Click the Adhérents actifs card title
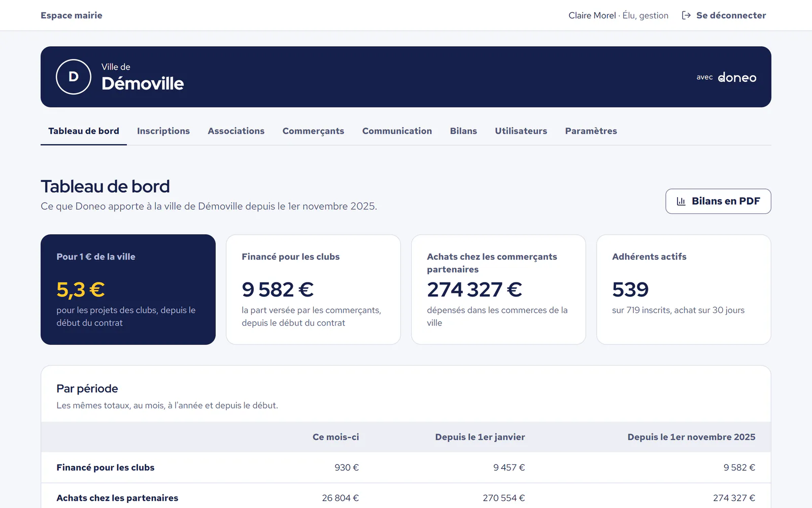 pos(649,257)
